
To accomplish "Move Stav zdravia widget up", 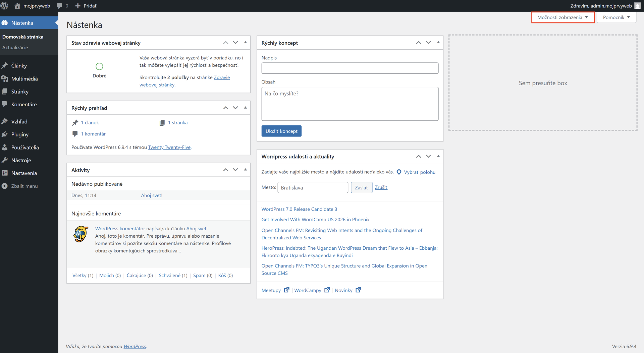I will click(226, 43).
